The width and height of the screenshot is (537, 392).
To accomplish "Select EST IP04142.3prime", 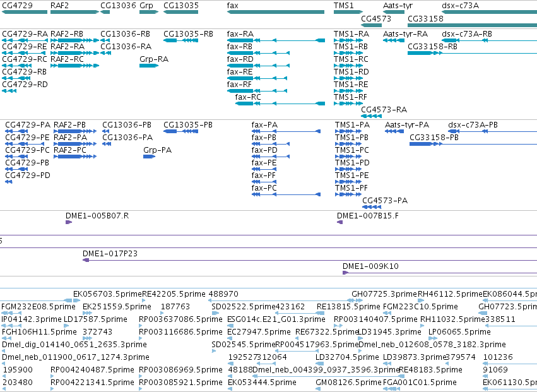I will point(32,319).
